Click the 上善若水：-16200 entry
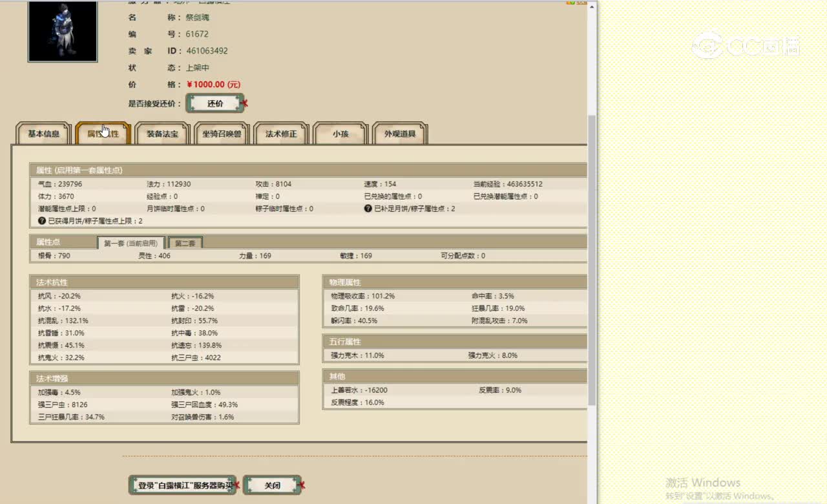 359,390
